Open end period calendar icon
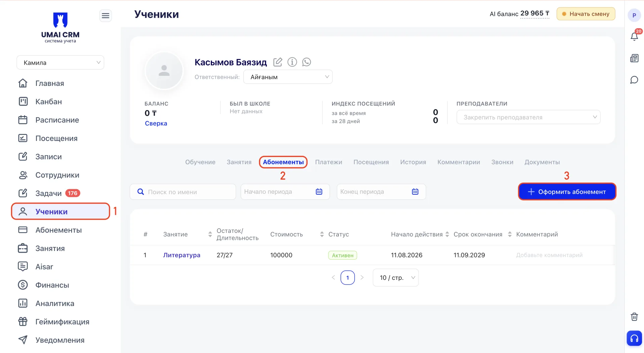Viewport: 644px width, 353px height. (415, 192)
